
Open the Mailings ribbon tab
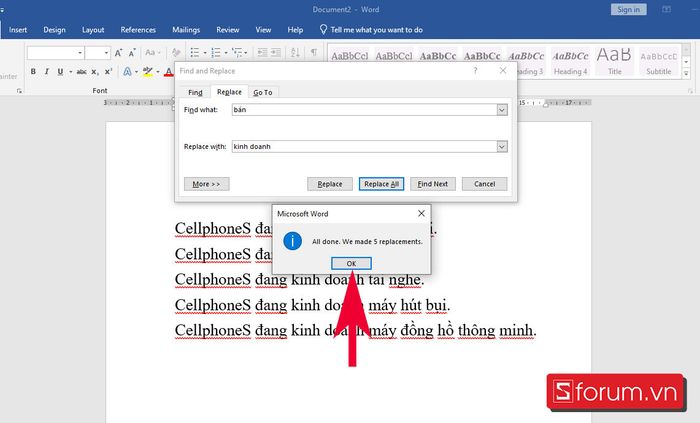(186, 30)
